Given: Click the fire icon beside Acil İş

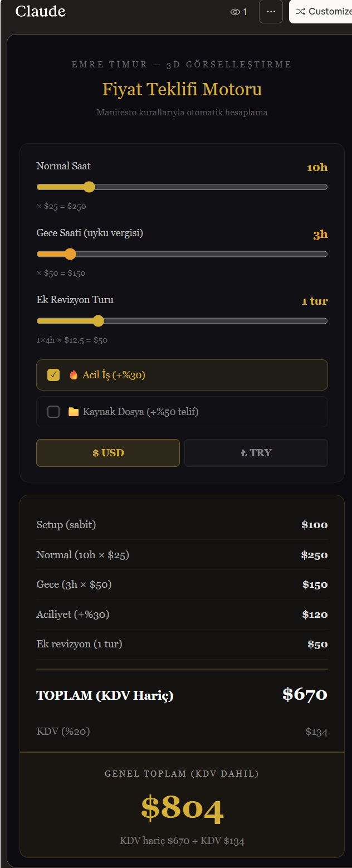Looking at the screenshot, I should 74,375.
